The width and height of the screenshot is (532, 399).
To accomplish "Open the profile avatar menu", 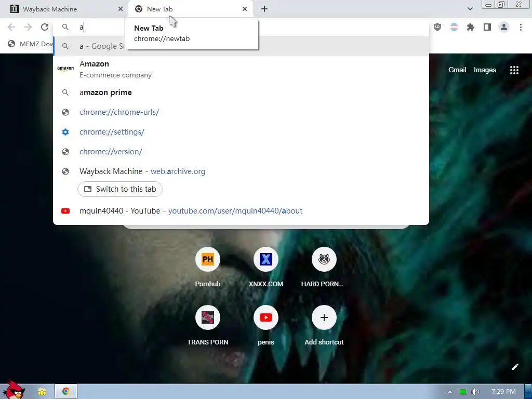I will point(504,27).
